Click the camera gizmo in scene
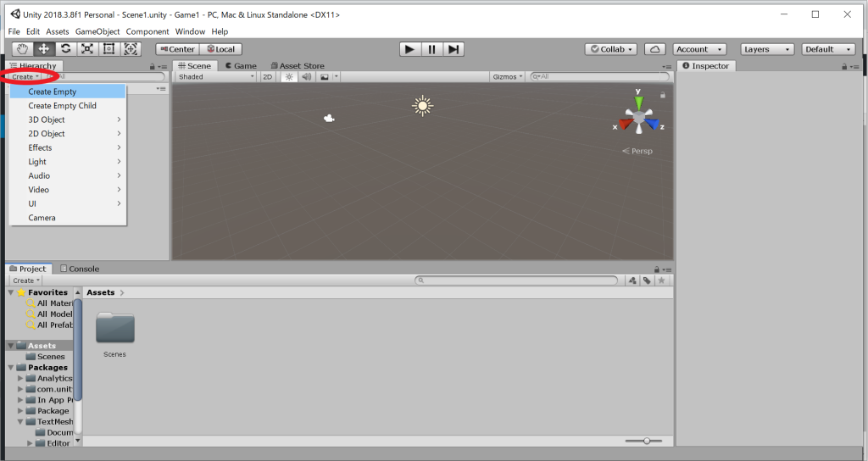 point(329,118)
